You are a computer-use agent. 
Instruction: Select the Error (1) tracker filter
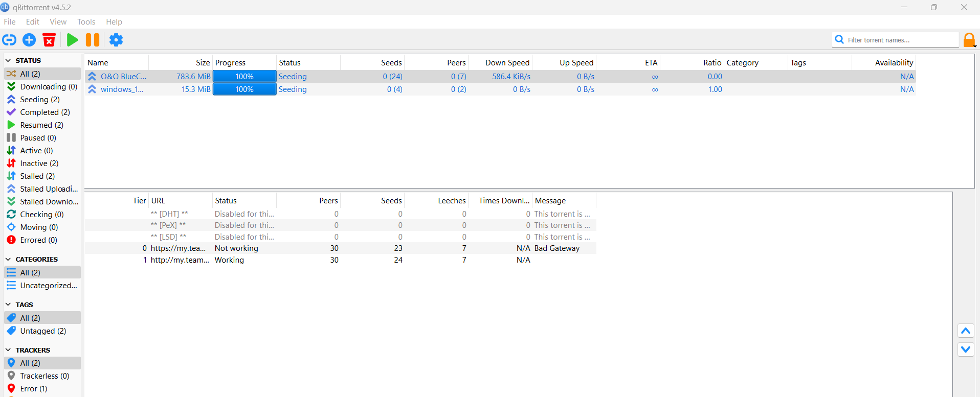[x=42, y=389]
